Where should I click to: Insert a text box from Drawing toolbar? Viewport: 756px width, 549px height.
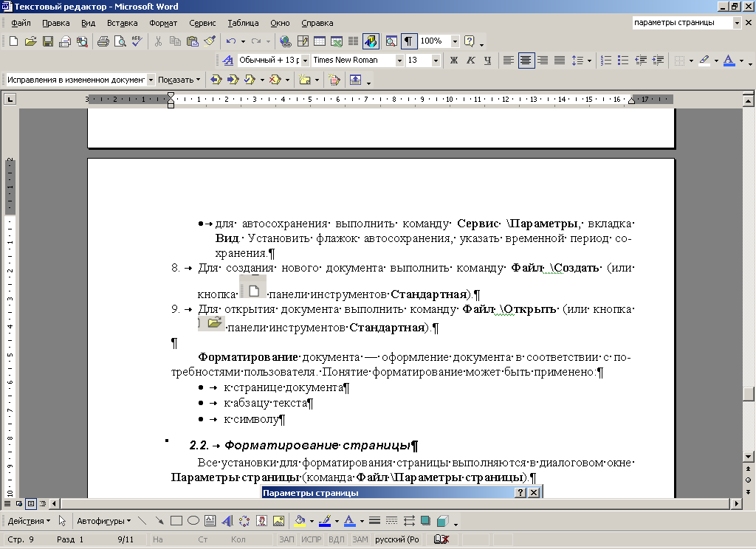pyautogui.click(x=210, y=521)
